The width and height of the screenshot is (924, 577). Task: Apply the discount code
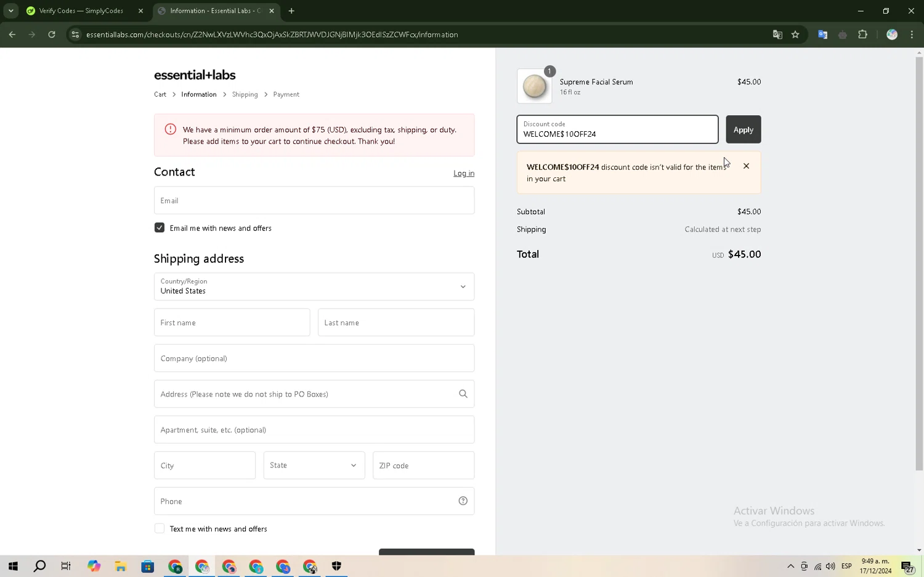tap(744, 129)
